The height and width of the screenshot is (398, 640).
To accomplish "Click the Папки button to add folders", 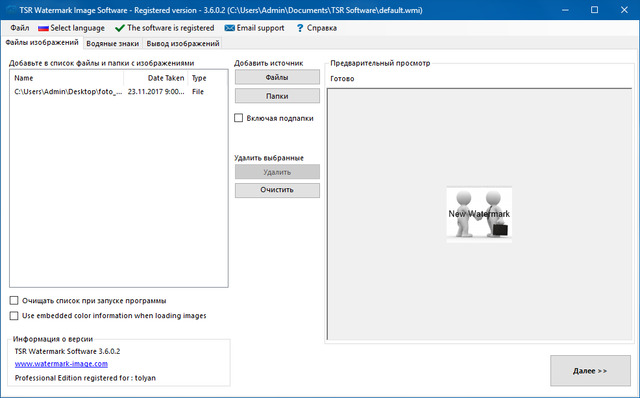I will point(277,96).
